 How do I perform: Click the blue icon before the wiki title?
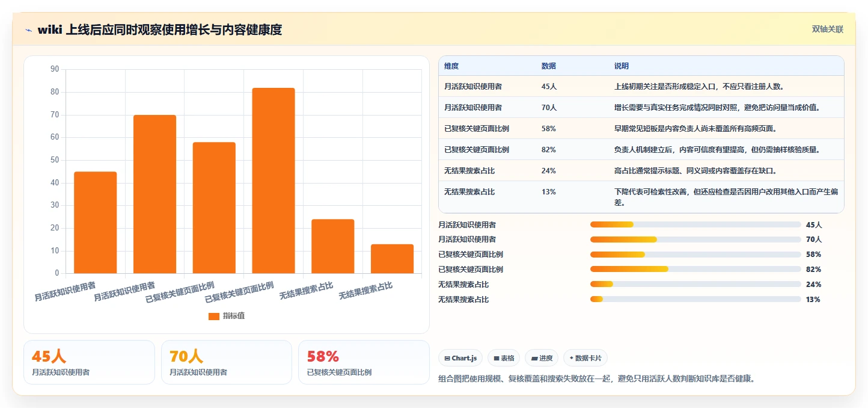(28, 29)
